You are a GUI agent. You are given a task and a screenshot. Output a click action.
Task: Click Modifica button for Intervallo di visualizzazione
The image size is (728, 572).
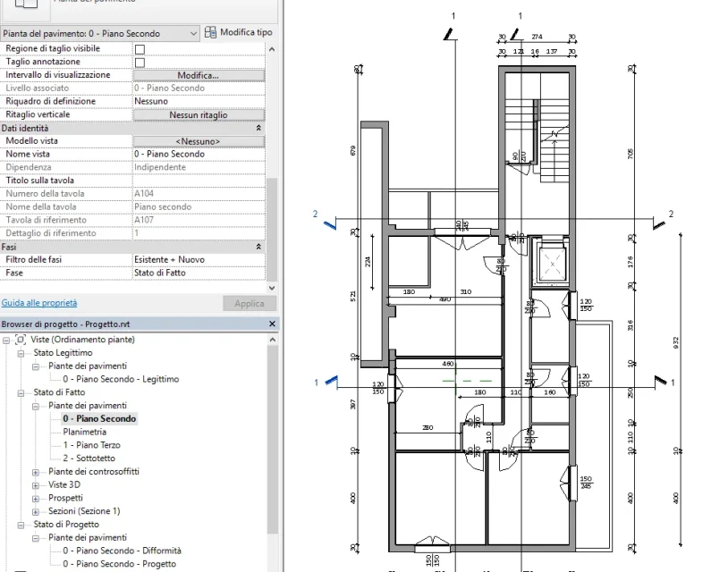(199, 75)
